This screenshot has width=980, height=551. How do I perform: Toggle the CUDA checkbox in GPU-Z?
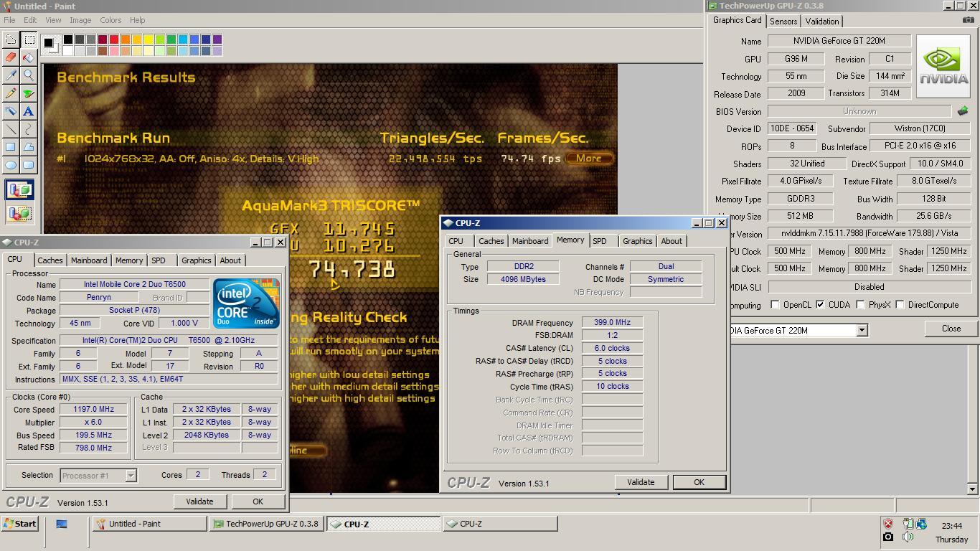click(x=820, y=305)
